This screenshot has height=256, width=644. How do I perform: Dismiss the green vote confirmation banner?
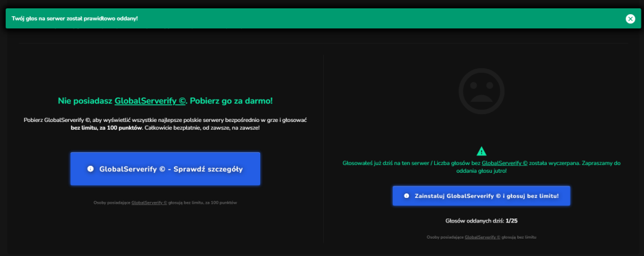630,19
